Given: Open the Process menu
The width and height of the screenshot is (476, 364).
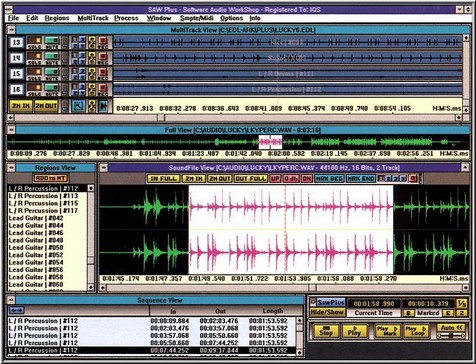Looking at the screenshot, I should pyautogui.click(x=126, y=18).
